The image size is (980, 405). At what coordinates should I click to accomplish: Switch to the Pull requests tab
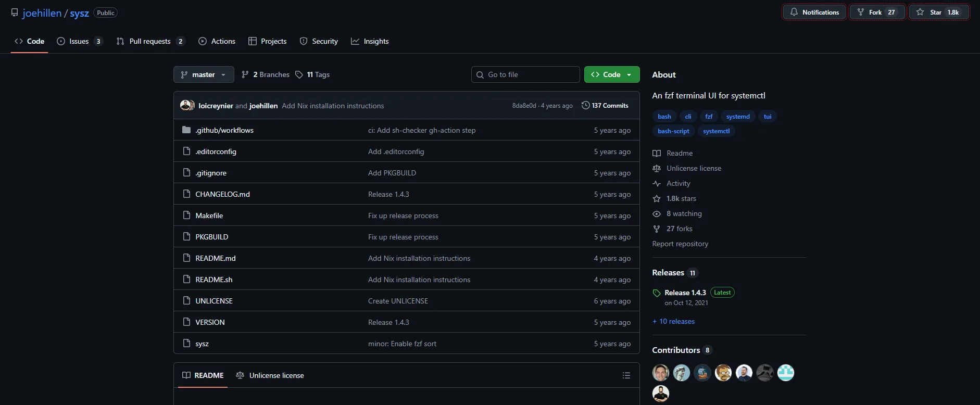pos(150,41)
